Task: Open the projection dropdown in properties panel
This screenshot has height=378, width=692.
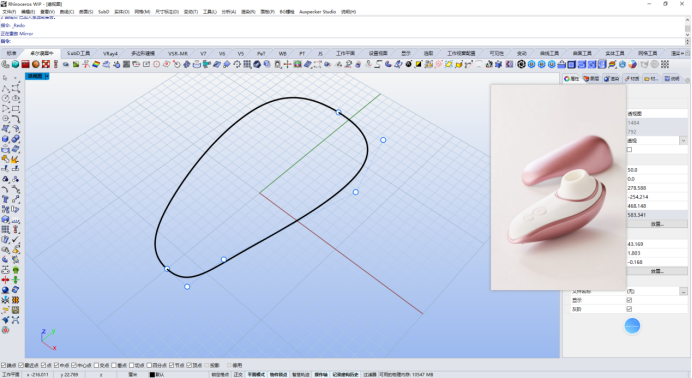Action: (683, 141)
